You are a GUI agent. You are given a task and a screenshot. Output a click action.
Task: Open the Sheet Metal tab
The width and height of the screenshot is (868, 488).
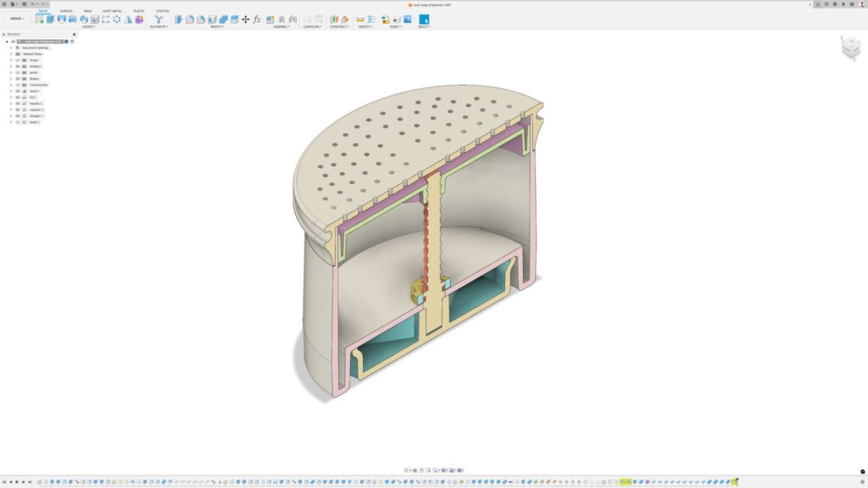tap(112, 11)
